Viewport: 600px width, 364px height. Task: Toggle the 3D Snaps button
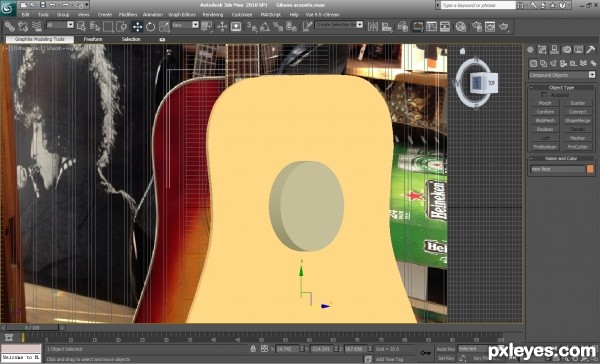[x=251, y=26]
